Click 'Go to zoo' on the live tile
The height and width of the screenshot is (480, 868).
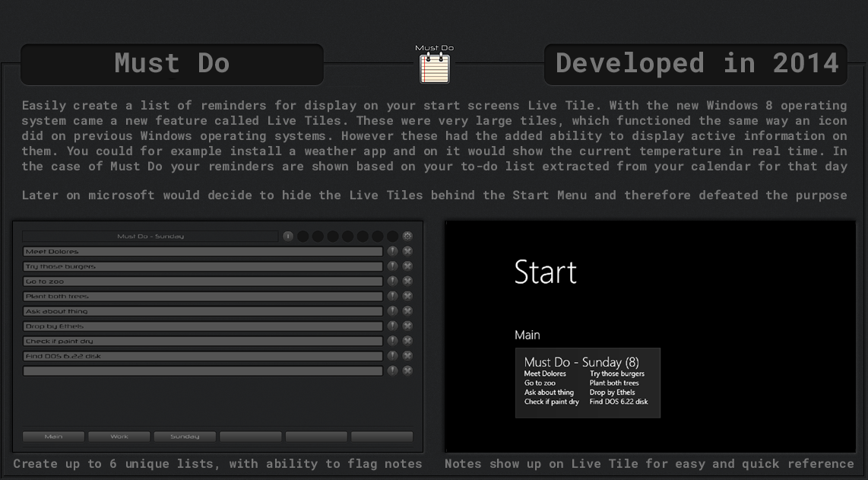point(540,383)
